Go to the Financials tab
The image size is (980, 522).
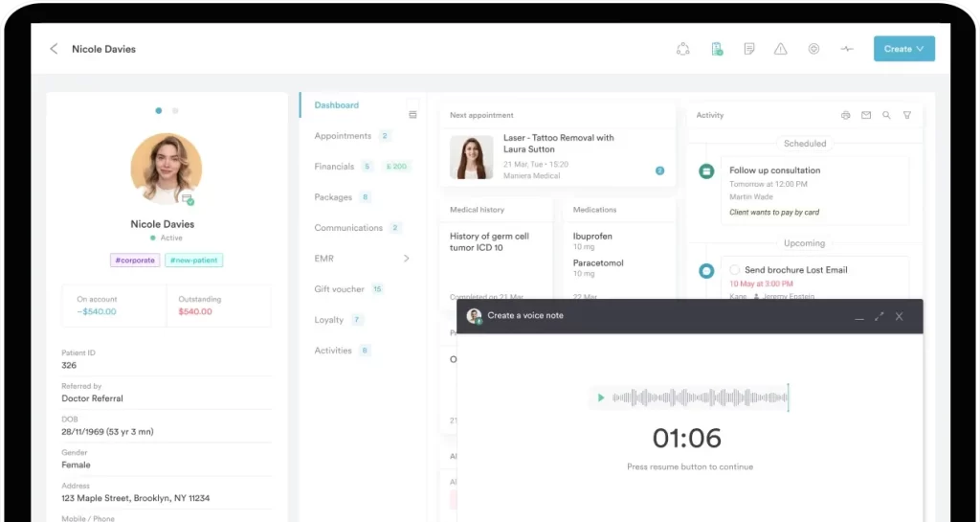(x=334, y=167)
